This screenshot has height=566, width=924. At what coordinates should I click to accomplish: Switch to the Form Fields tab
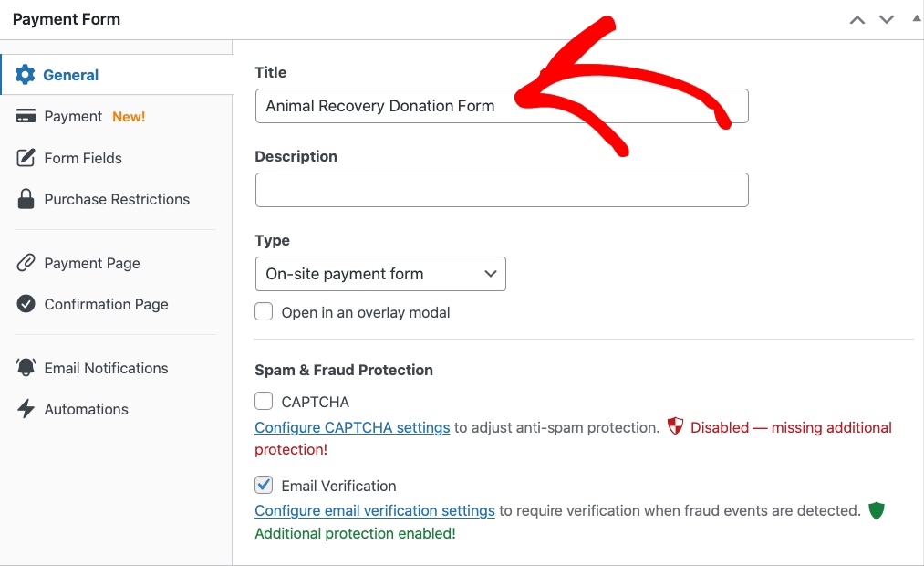pyautogui.click(x=82, y=158)
